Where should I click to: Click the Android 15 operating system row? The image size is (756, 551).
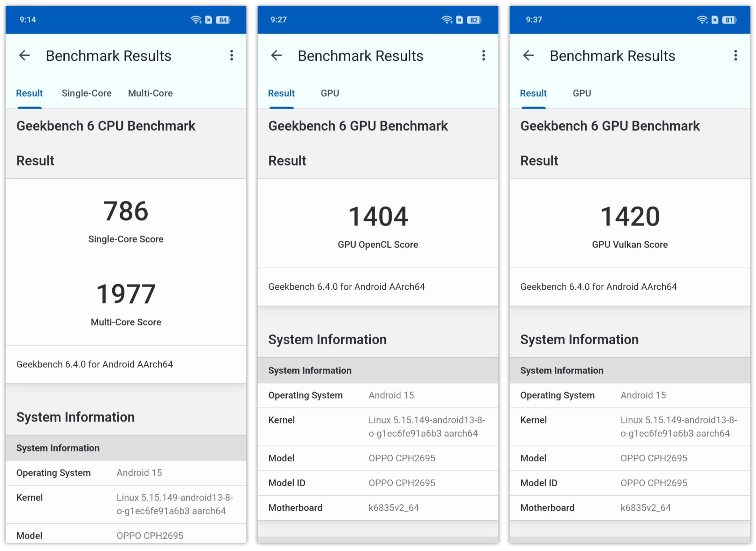tap(139, 473)
